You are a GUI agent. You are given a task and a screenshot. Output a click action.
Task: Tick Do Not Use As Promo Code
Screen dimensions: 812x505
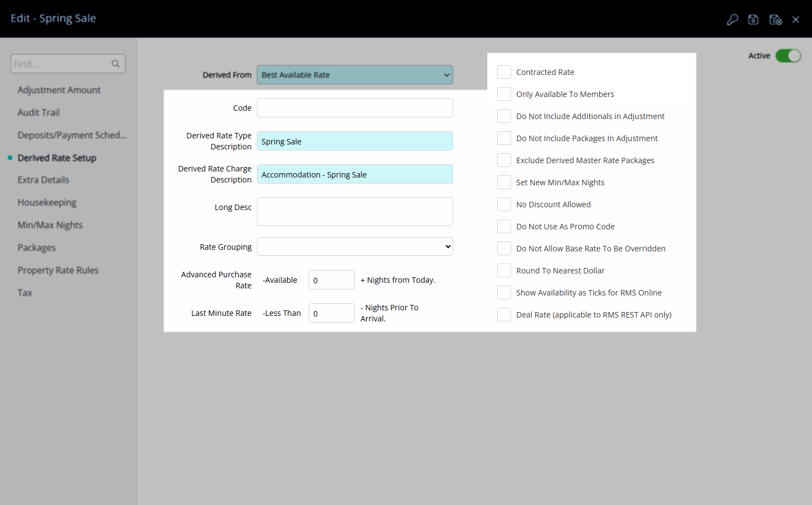pos(504,227)
